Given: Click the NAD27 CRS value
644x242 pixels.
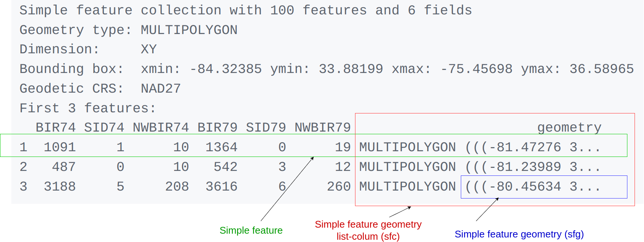Looking at the screenshot, I should [161, 88].
